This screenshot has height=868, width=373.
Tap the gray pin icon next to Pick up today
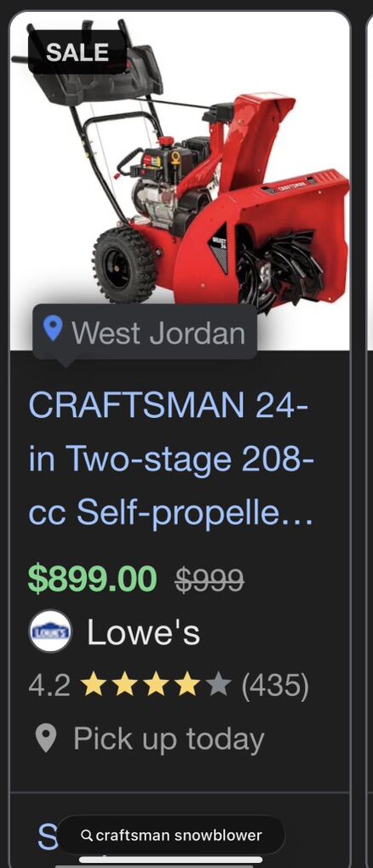tap(45, 739)
